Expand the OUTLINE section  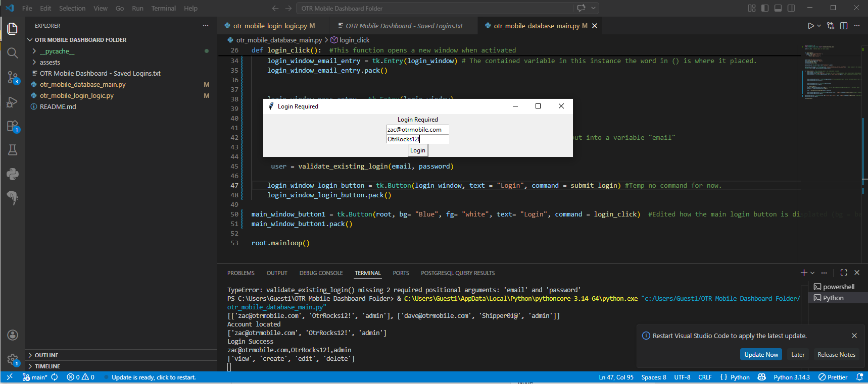(x=121, y=355)
